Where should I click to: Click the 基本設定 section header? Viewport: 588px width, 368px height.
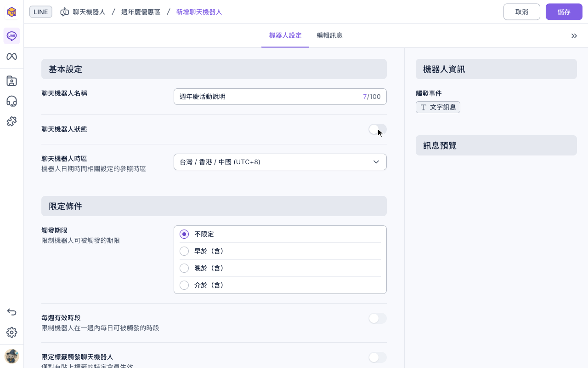tap(214, 69)
